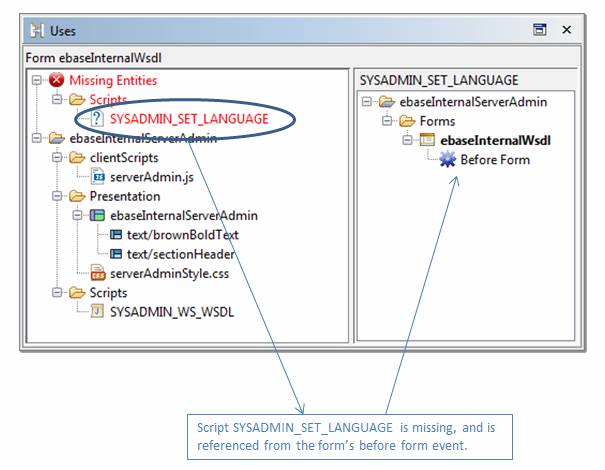The image size is (605, 470).
Task: Collapse ebaseInternalServerAdmin node in right pane
Action: pyautogui.click(x=367, y=101)
